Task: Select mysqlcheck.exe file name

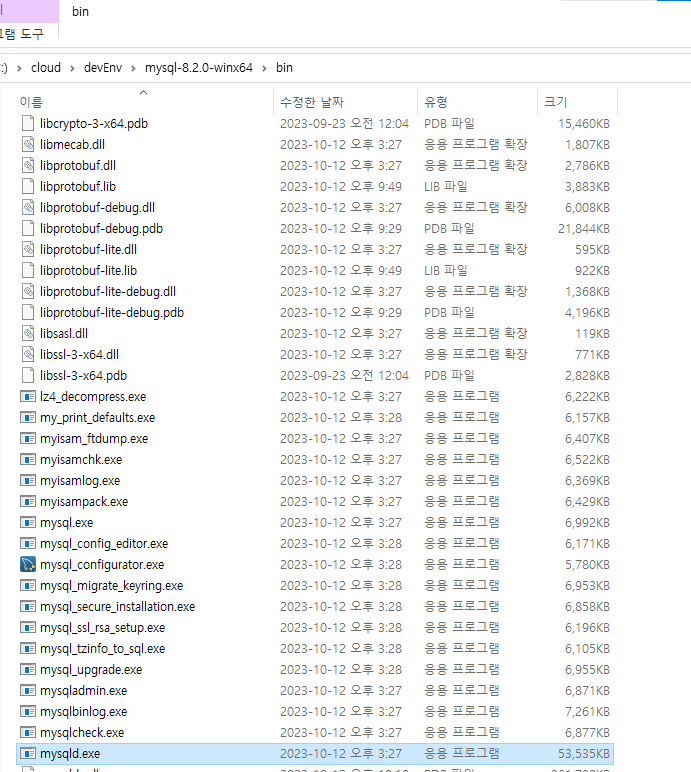Action: [x=82, y=733]
